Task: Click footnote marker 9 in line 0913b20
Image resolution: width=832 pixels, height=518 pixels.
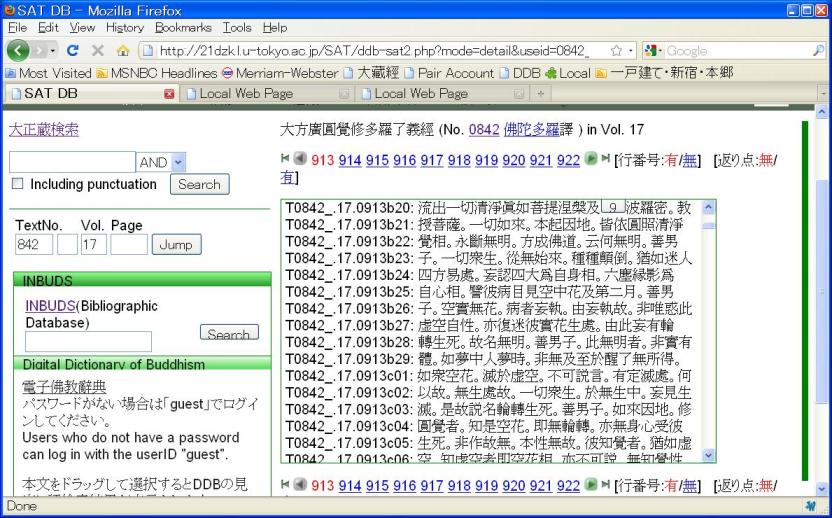Action: click(x=613, y=207)
